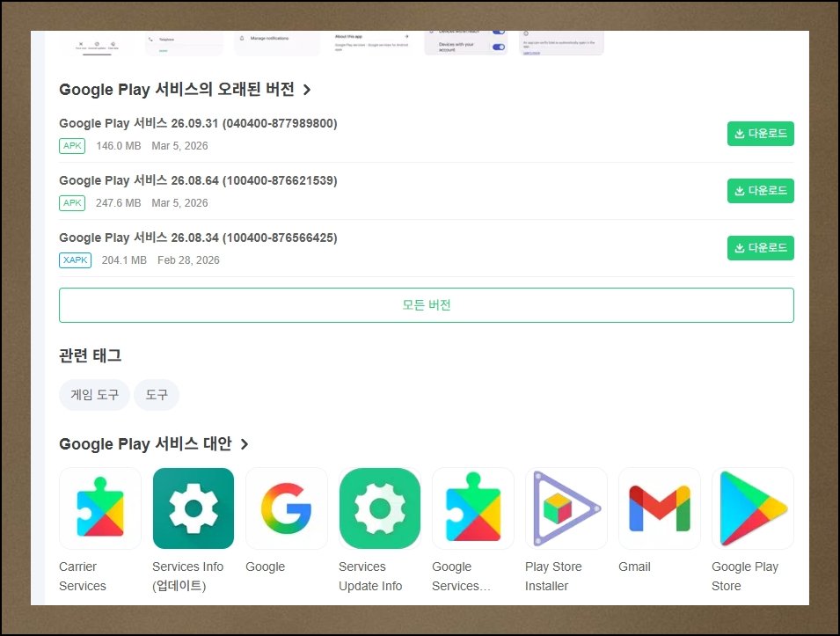Click the 관련 태그 heading

90,355
